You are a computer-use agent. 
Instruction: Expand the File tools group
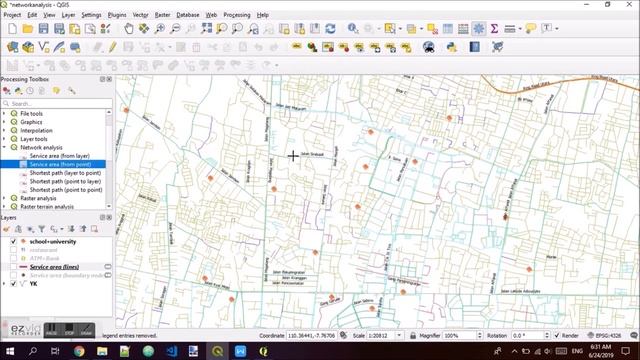pos(4,113)
